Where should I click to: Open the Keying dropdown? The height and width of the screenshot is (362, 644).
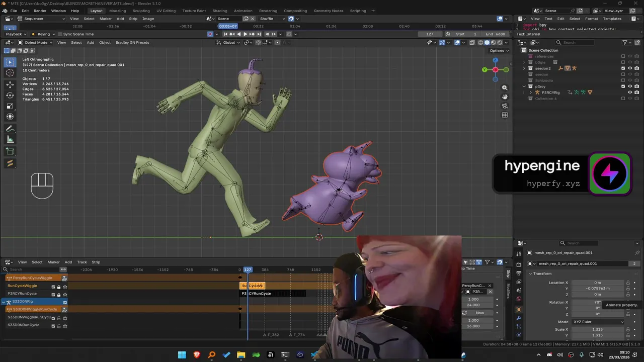pos(44,34)
